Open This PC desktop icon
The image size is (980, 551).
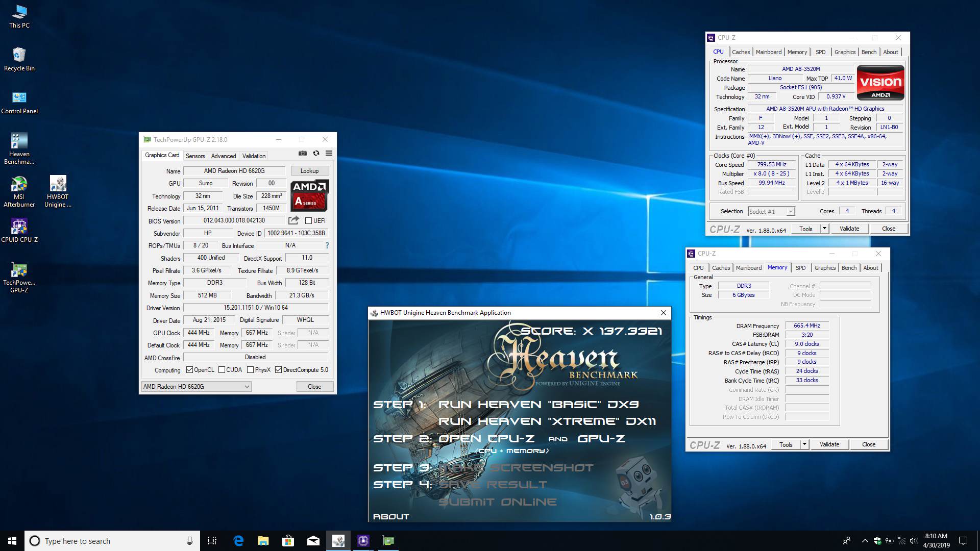click(19, 16)
